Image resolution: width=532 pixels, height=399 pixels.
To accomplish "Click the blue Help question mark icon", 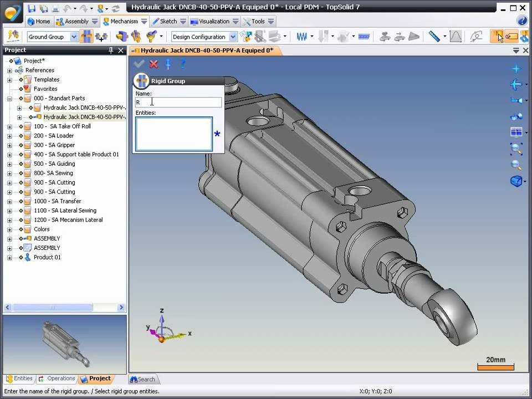I will click(522, 21).
